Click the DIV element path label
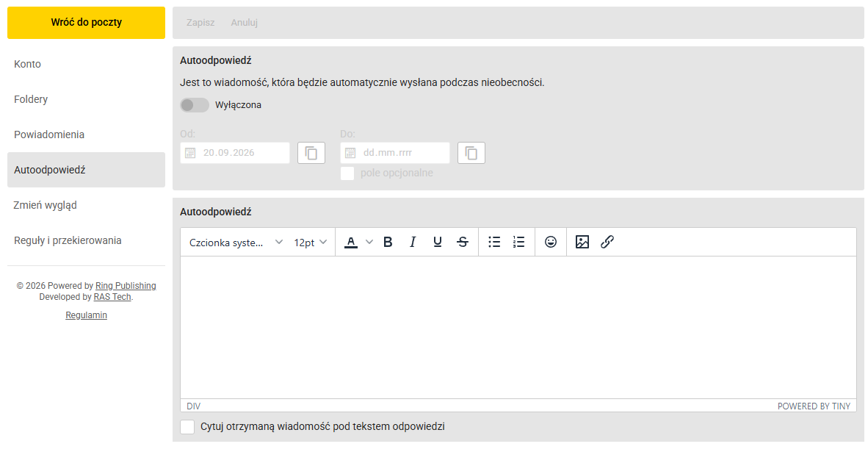 194,406
